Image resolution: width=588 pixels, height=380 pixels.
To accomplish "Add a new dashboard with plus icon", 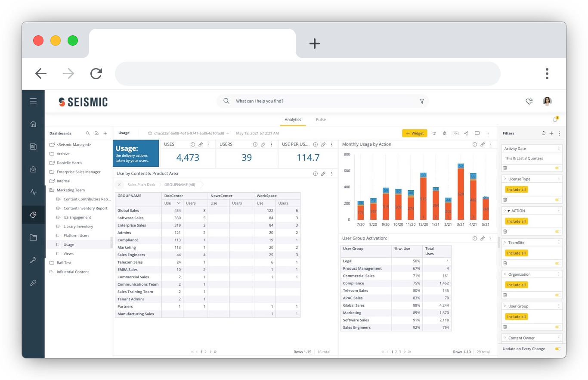I will click(x=105, y=134).
